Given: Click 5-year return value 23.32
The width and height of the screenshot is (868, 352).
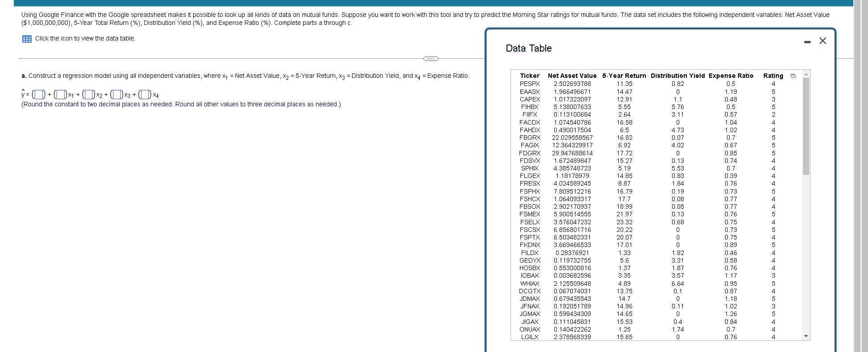Looking at the screenshot, I should pos(625,222).
